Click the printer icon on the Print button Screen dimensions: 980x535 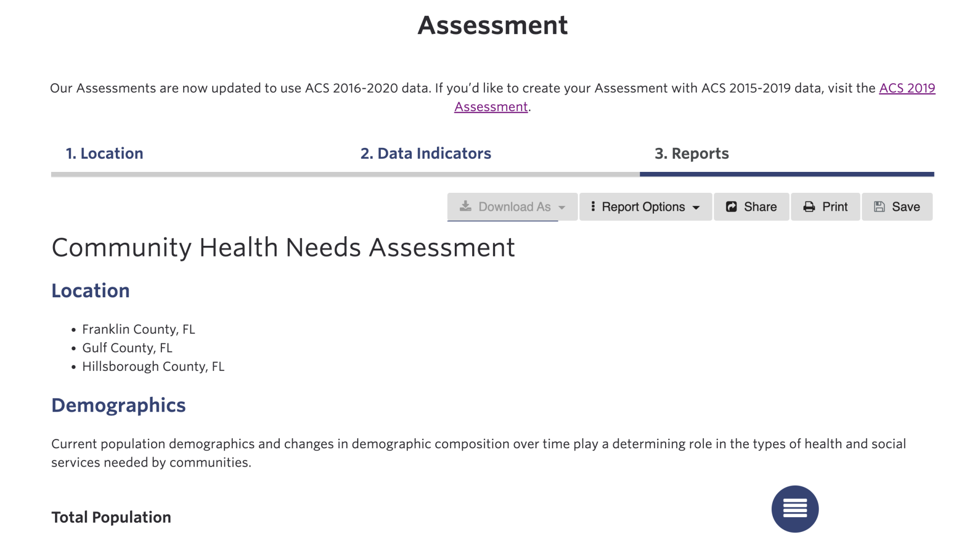(x=809, y=206)
